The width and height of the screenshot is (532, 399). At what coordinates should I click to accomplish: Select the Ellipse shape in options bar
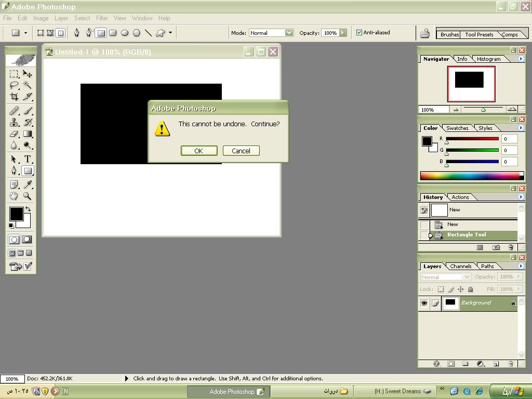click(125, 33)
